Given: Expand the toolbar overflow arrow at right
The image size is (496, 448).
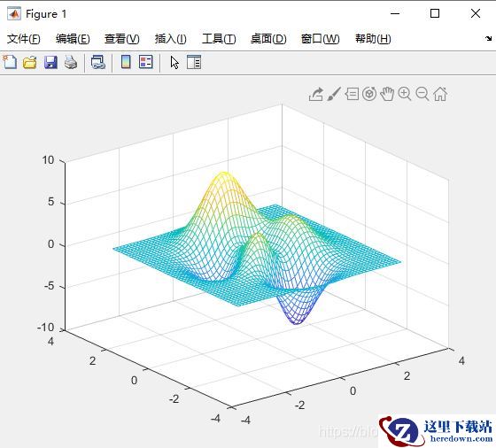Looking at the screenshot, I should point(488,39).
